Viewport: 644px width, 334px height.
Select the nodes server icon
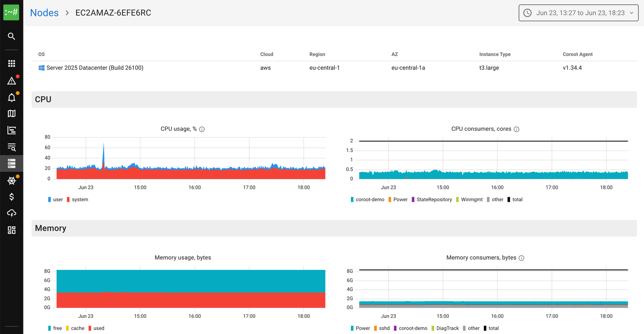tap(11, 163)
